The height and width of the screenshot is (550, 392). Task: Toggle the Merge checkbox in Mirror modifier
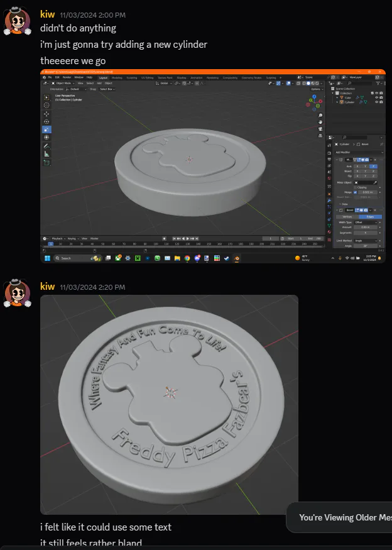[355, 192]
